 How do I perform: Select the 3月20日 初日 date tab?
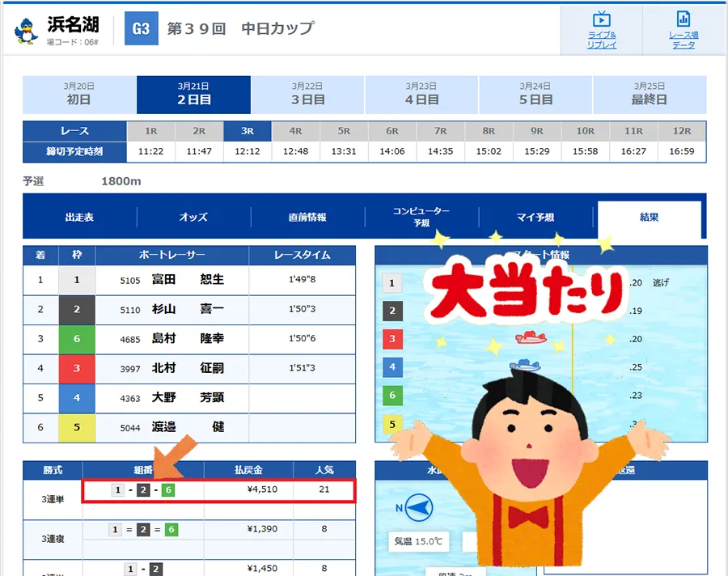tap(79, 95)
